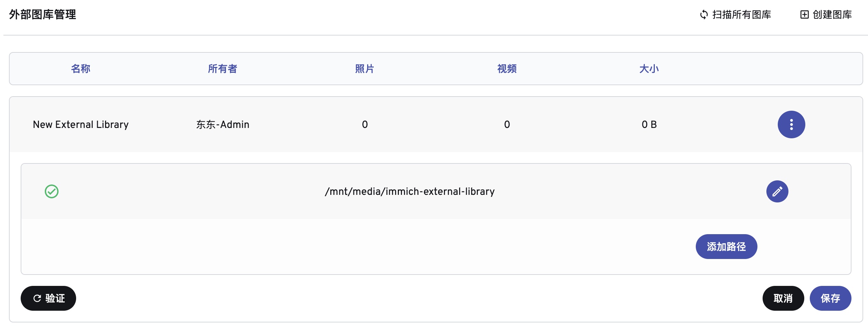Viewport: 868px width, 329px height.
Task: Click the create library plus icon
Action: [x=804, y=14]
